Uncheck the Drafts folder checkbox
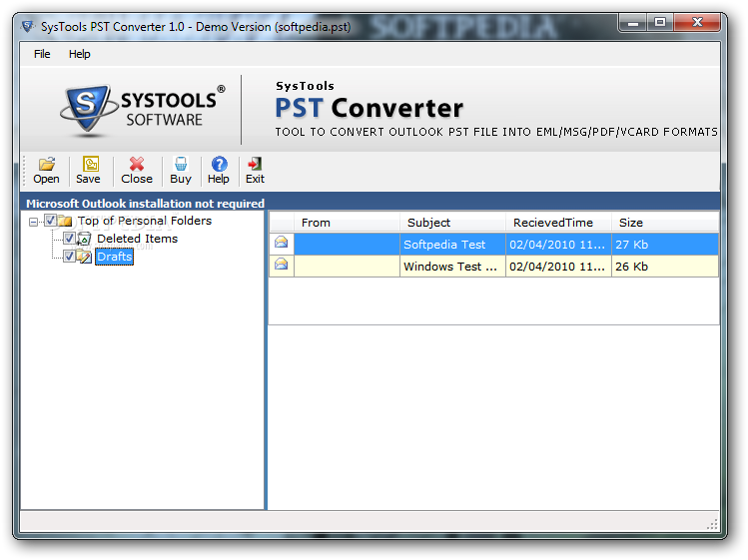The height and width of the screenshot is (560, 748). tap(69, 256)
